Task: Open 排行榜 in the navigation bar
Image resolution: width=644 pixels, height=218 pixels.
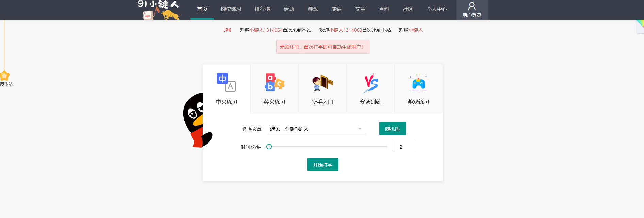Action: 262,9
